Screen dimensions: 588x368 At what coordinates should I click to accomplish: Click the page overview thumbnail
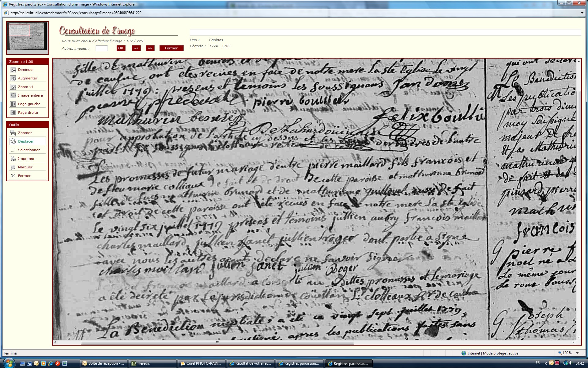click(x=28, y=36)
